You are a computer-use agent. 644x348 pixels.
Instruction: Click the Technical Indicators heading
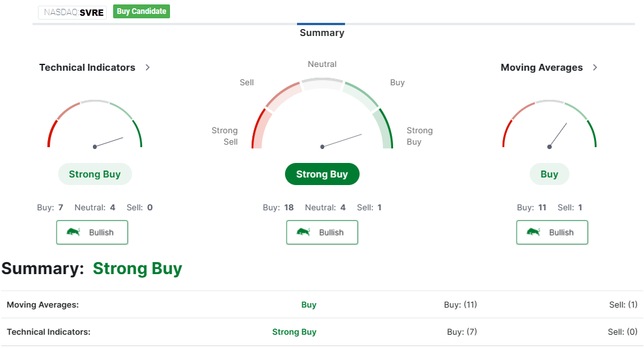(x=87, y=68)
